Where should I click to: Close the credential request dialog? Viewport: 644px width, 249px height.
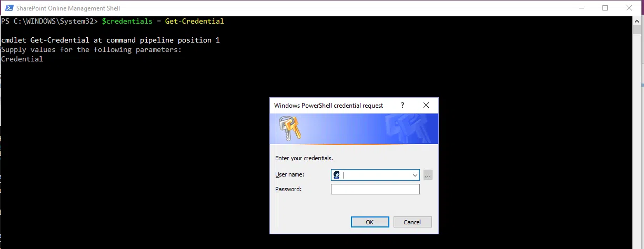(x=426, y=105)
